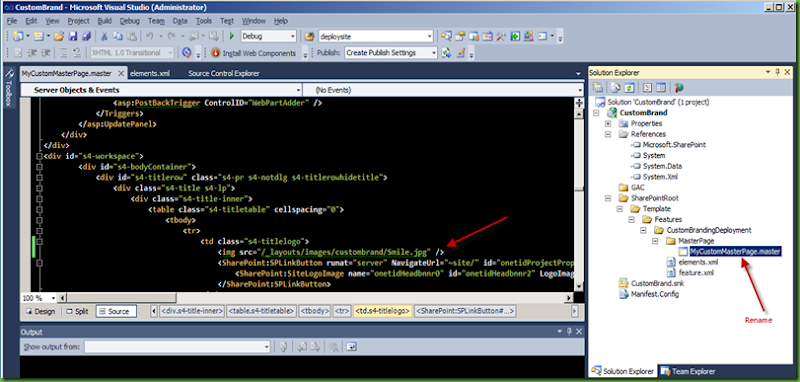
Task: Switch to the Source Control Explorer tab
Action: coord(224,73)
